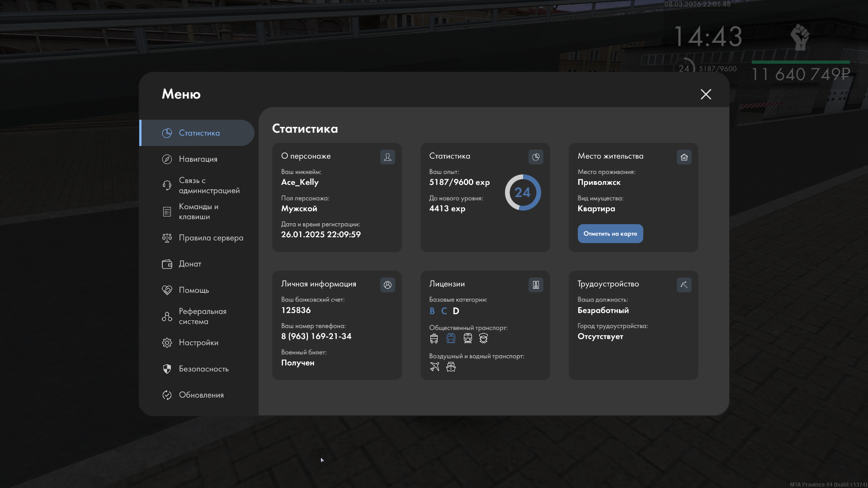Click the house icon in Место жительства card
This screenshot has height=488, width=868.
pyautogui.click(x=684, y=157)
